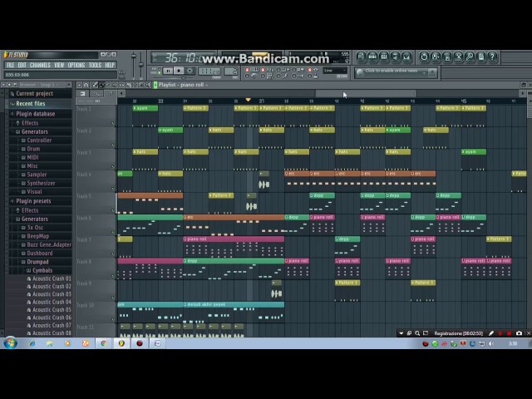Toggle the red typing keyboard to piano switch

pyautogui.click(x=248, y=70)
